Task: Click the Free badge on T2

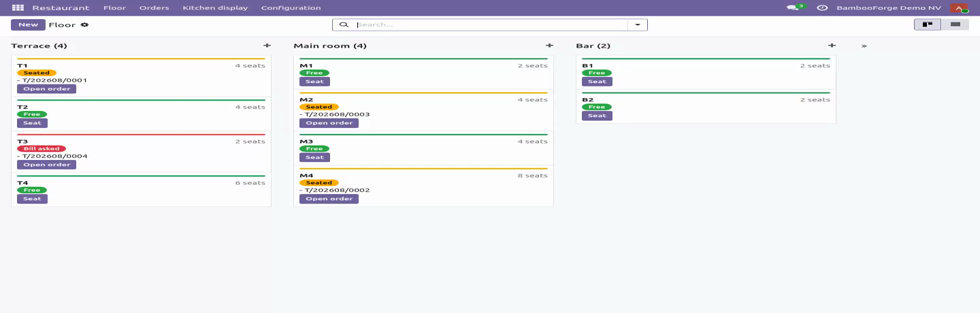Action: pyautogui.click(x=32, y=114)
